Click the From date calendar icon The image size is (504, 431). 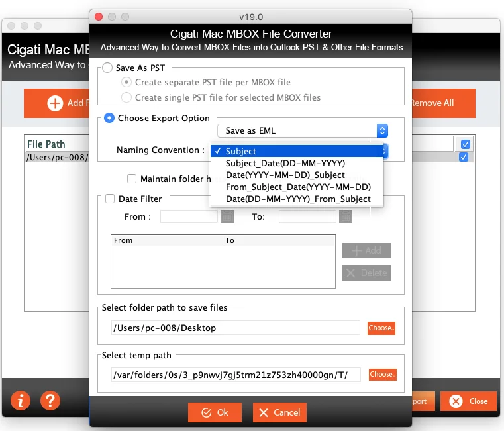click(x=227, y=216)
